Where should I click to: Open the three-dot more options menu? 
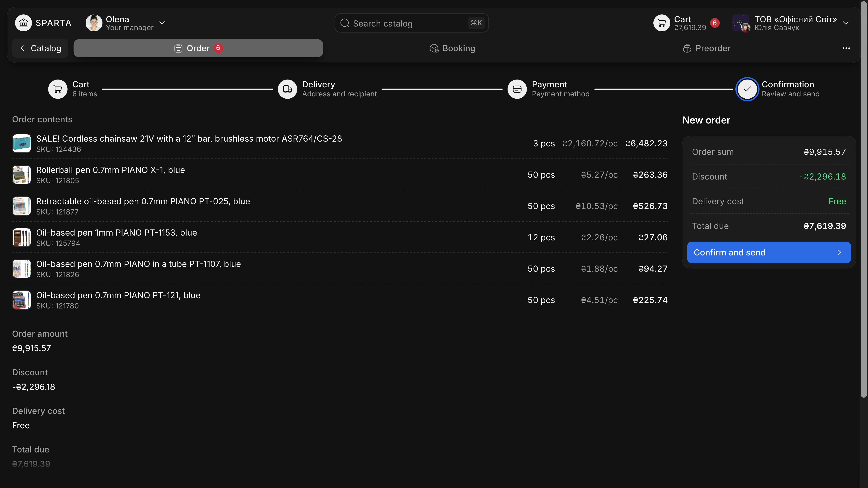pyautogui.click(x=846, y=48)
